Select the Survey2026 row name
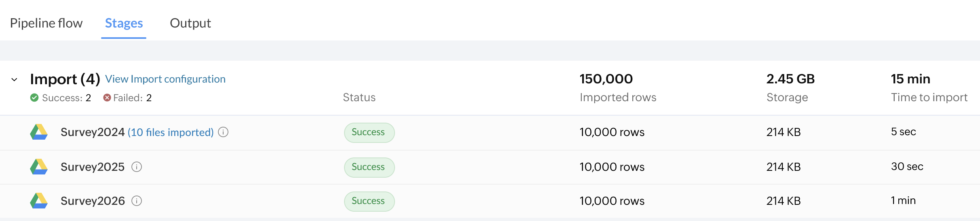This screenshot has height=221, width=980. tap(93, 201)
